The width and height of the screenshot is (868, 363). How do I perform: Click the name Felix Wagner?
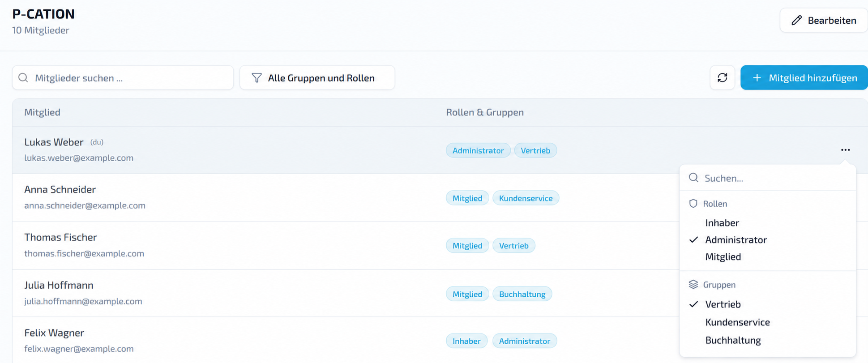point(54,333)
